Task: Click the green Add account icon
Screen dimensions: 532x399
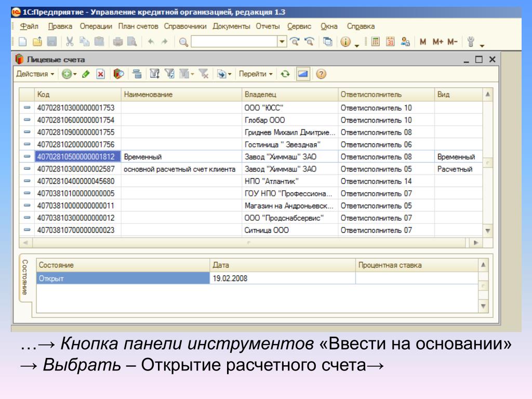Action: coord(66,74)
